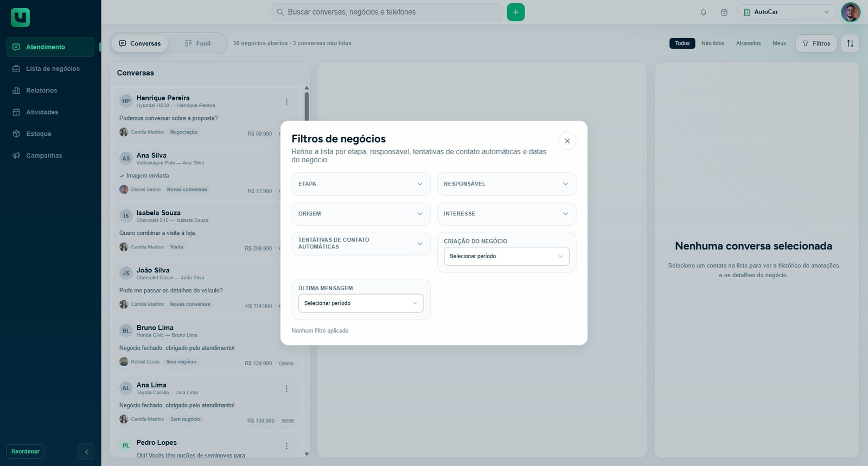Switch to the Funil tab

point(197,43)
